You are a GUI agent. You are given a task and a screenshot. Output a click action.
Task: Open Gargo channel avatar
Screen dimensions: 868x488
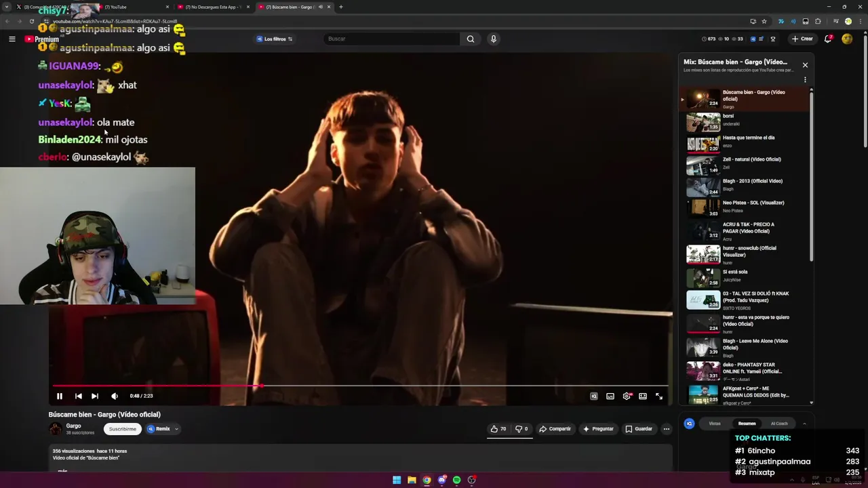pyautogui.click(x=56, y=428)
